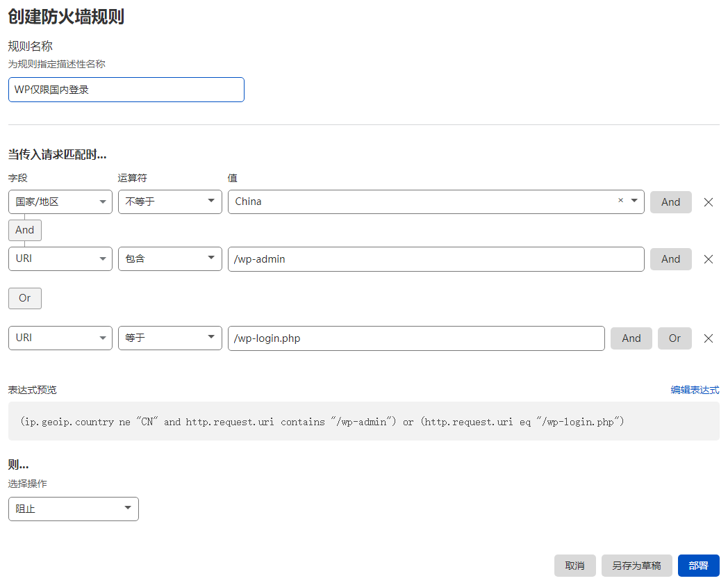Click And button in the China row
This screenshot has height=583, width=728.
pos(670,202)
